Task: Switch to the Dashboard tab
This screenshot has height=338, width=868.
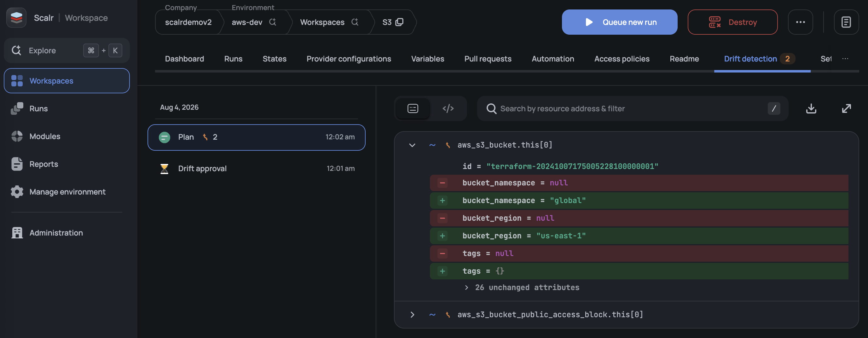Action: click(x=184, y=59)
